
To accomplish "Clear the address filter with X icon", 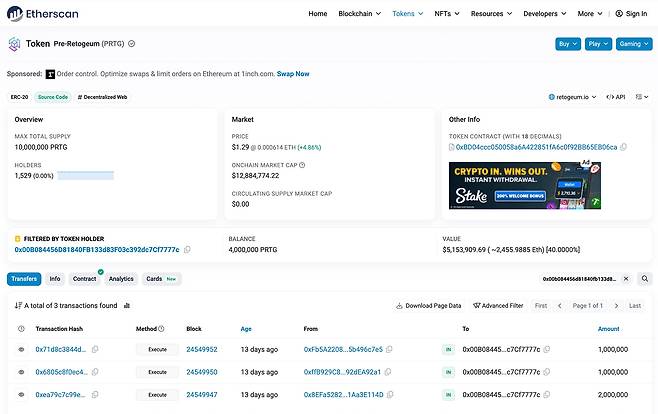I will (x=626, y=279).
